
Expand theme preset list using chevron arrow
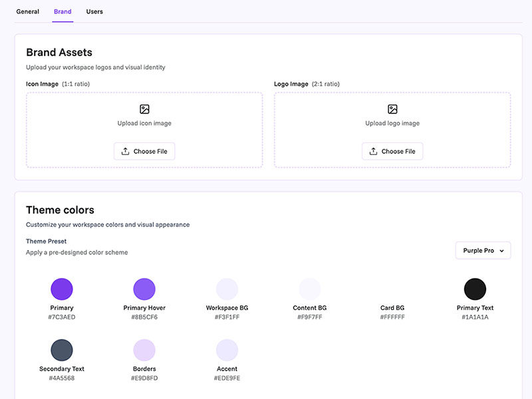tap(501, 251)
